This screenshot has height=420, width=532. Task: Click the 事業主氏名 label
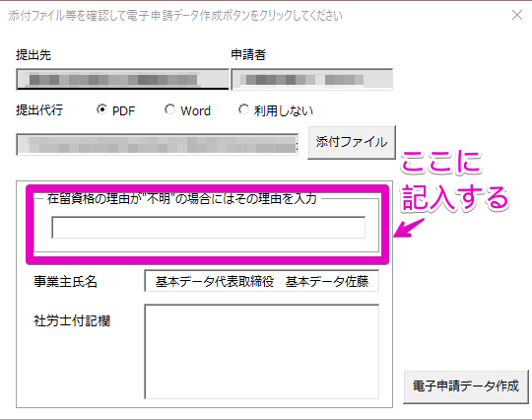(65, 281)
